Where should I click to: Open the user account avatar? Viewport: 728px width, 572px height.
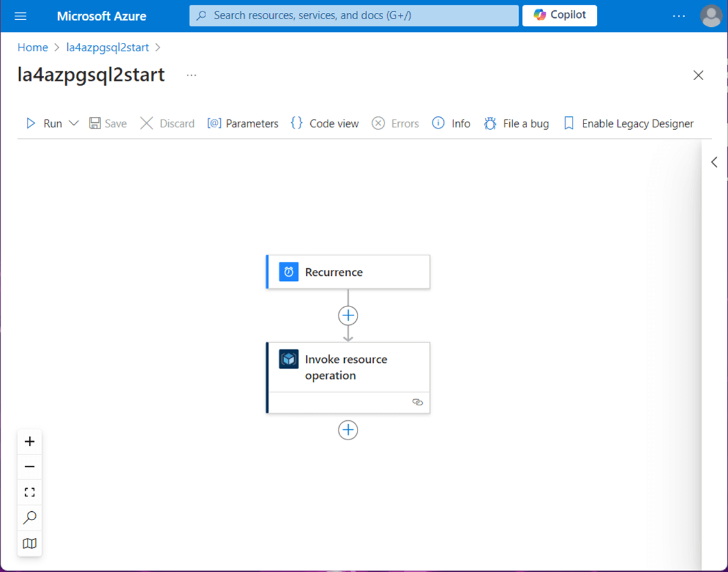coord(711,16)
